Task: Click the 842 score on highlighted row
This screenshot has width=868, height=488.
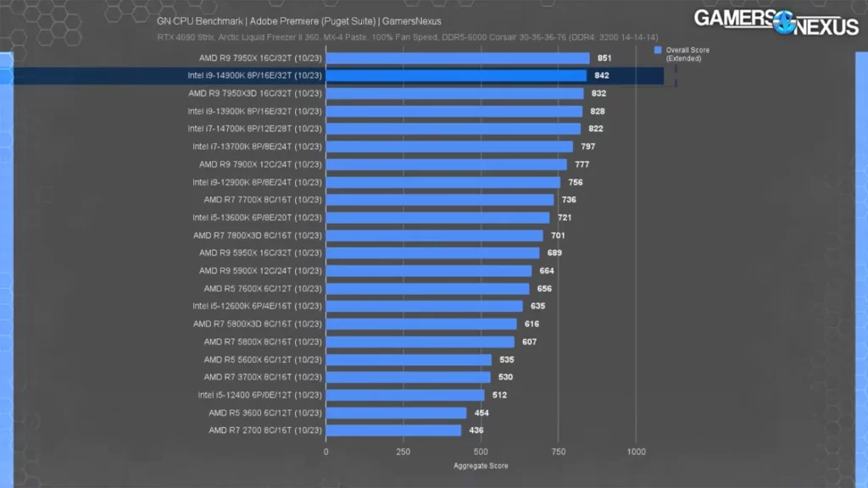Action: coord(601,76)
